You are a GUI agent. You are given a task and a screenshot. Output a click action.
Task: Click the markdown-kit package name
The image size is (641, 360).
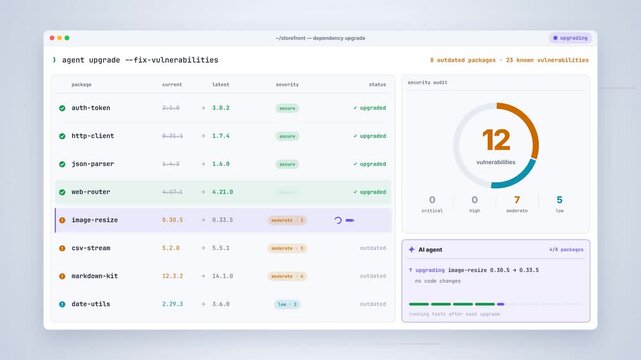(x=94, y=276)
